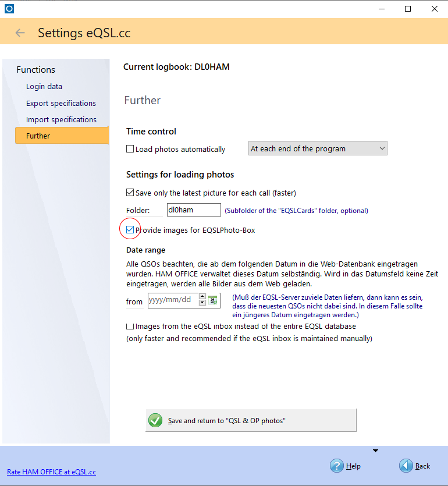Open the Login data section
This screenshot has width=448, height=486.
tap(44, 87)
